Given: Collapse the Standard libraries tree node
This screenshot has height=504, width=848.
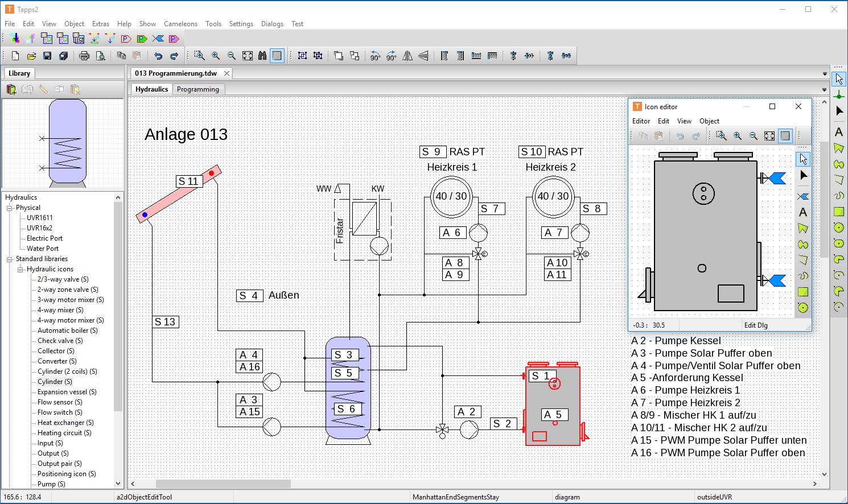Looking at the screenshot, I should click(10, 259).
